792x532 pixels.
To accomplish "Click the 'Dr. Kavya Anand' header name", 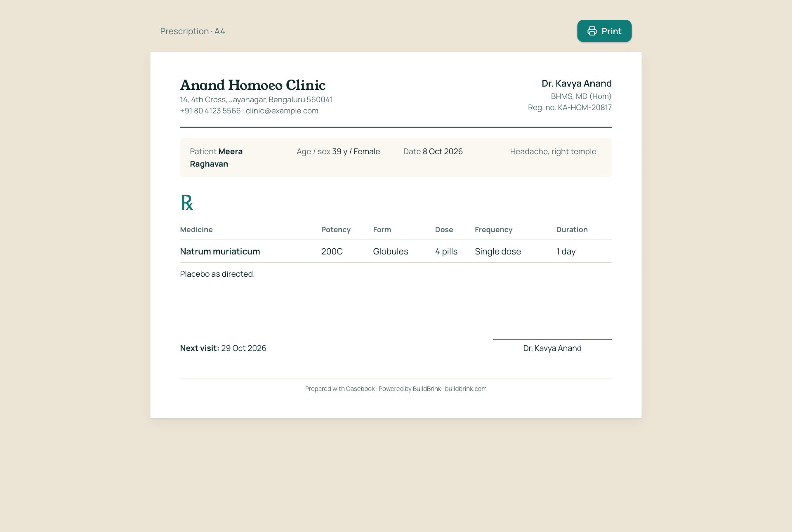I will pos(577,83).
